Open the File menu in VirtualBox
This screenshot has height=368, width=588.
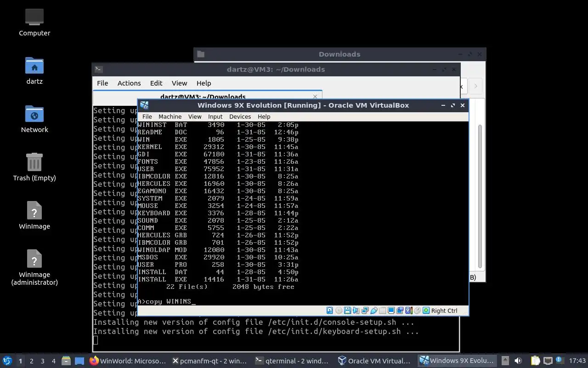(x=147, y=117)
